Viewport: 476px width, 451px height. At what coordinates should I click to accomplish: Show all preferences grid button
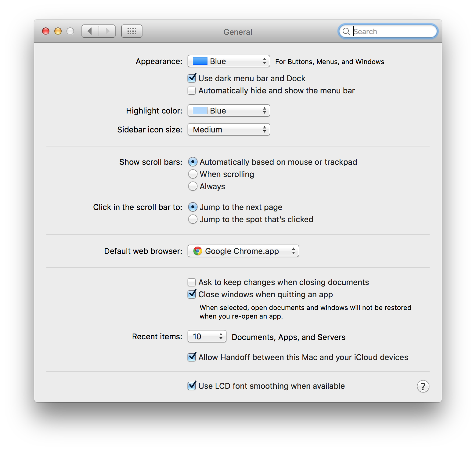132,31
